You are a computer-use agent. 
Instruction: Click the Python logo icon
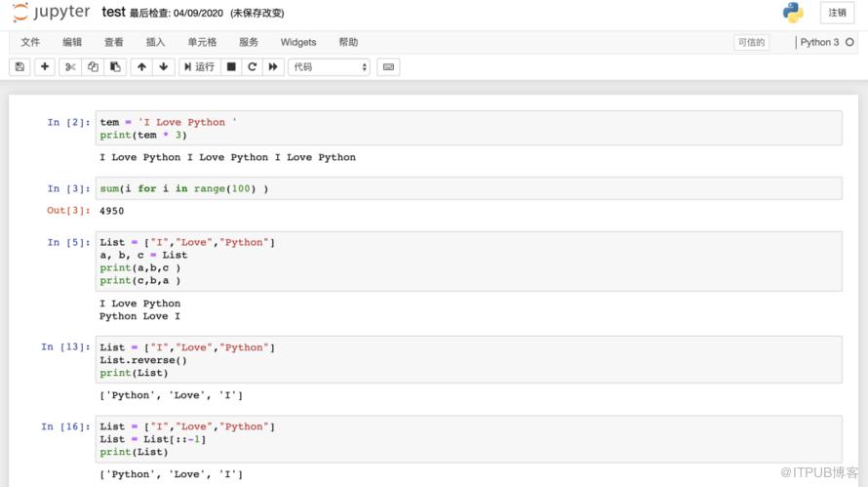(x=793, y=12)
